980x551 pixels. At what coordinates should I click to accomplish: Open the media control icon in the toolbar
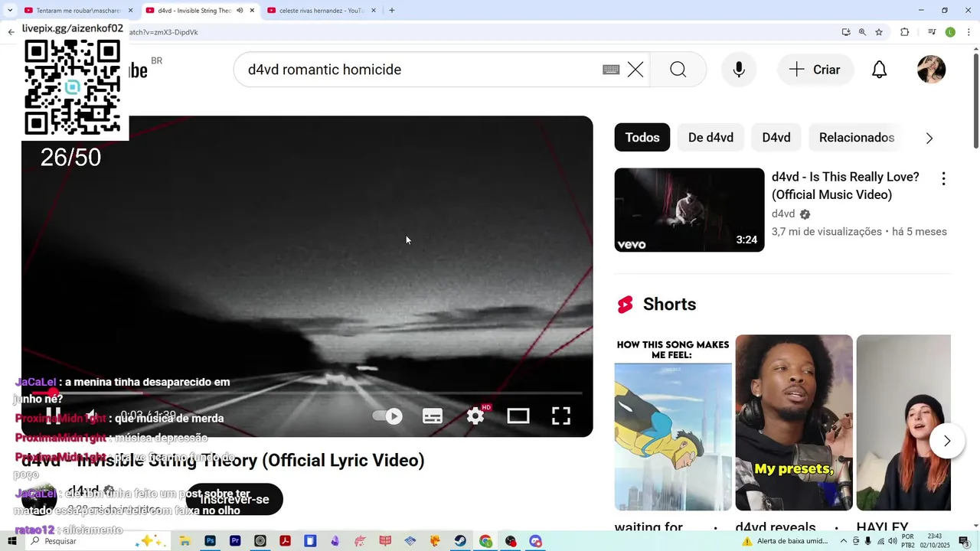(x=932, y=32)
